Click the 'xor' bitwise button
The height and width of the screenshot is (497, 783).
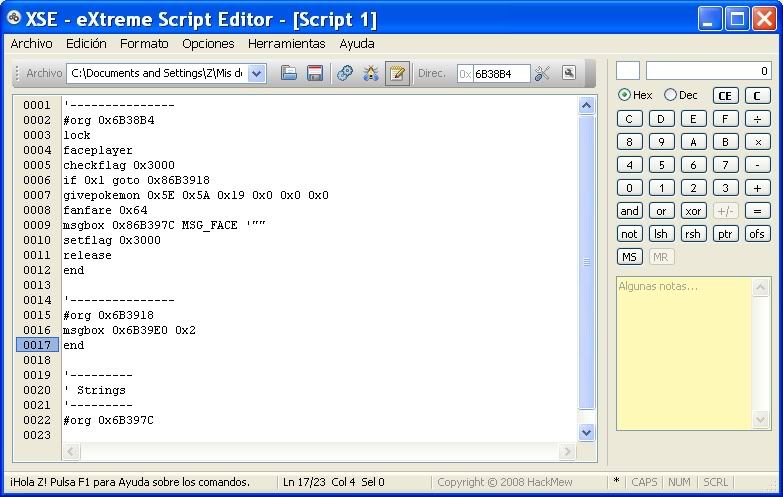coord(693,211)
